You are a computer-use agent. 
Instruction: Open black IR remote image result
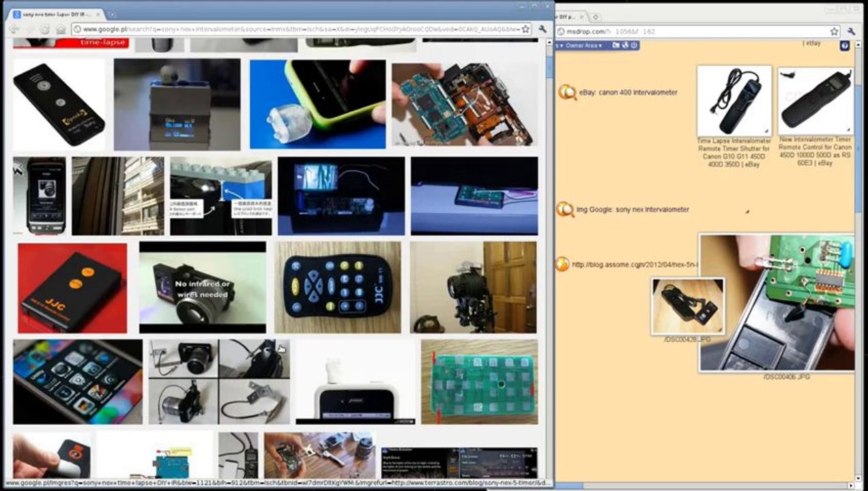coord(59,104)
